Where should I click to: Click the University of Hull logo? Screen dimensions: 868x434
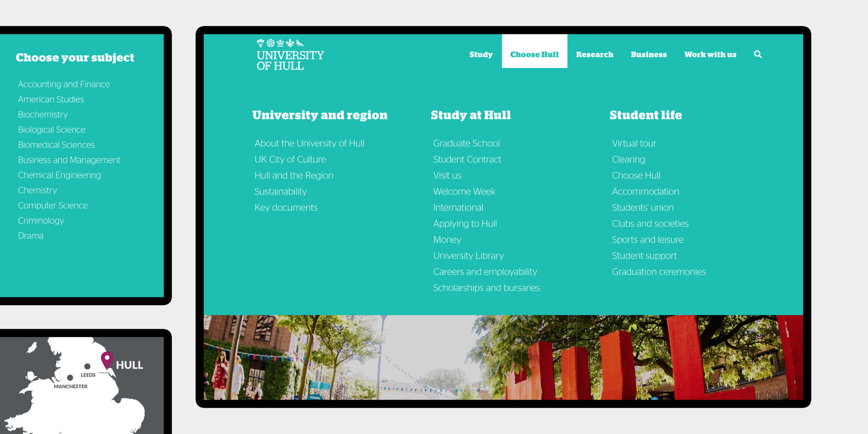point(290,55)
